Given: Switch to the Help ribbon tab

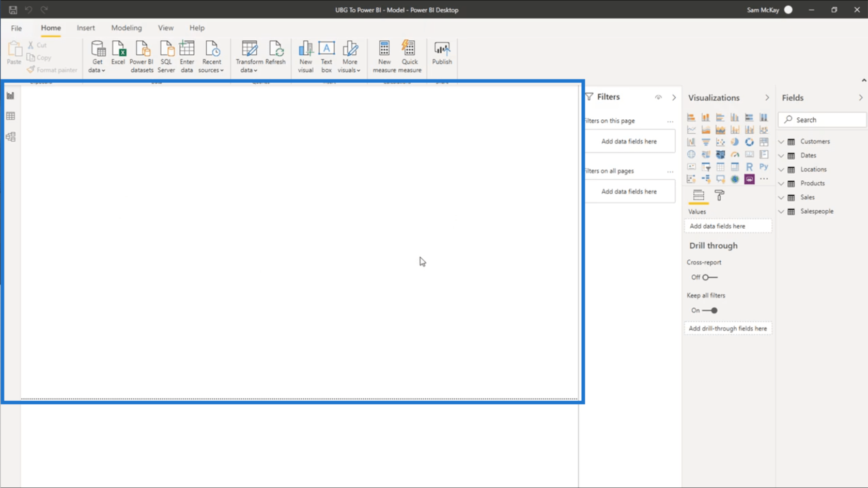Looking at the screenshot, I should click(197, 28).
